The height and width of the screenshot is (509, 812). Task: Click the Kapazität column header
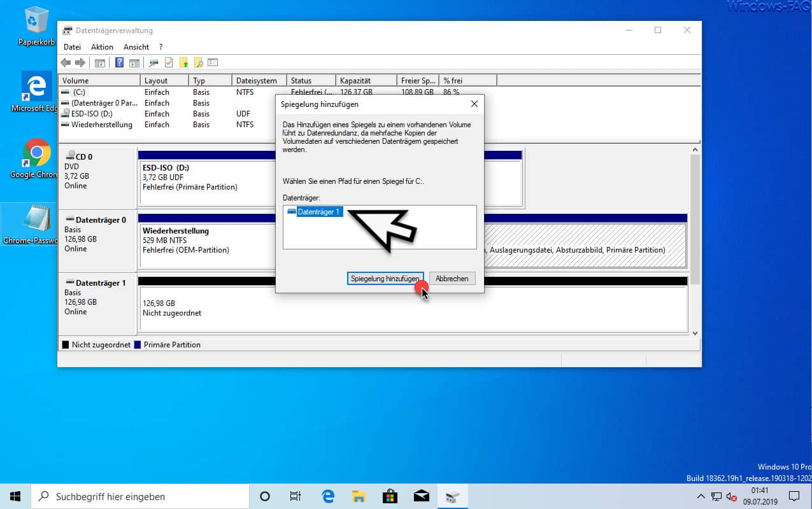366,81
